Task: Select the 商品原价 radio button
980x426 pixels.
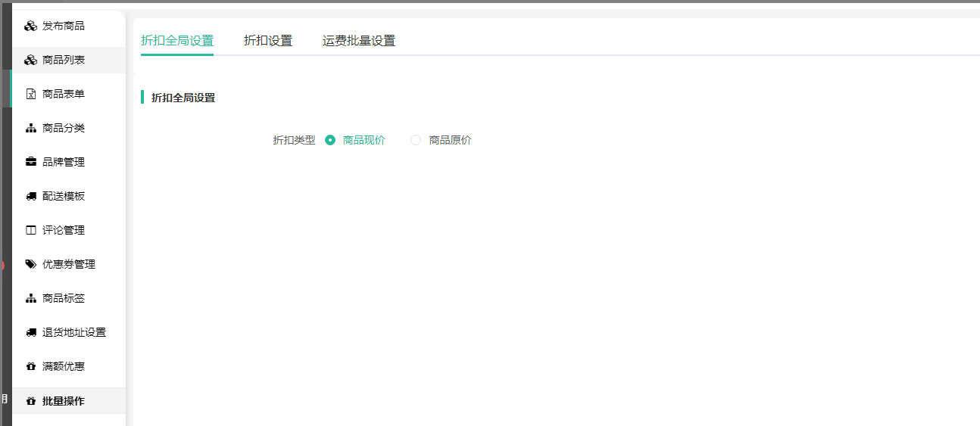Action: point(416,140)
